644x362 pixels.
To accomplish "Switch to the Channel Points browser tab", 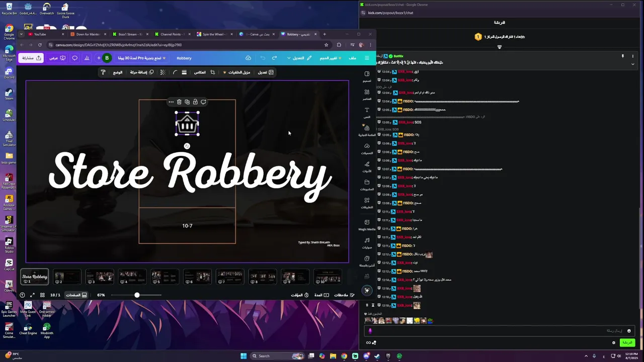I will pyautogui.click(x=172, y=34).
